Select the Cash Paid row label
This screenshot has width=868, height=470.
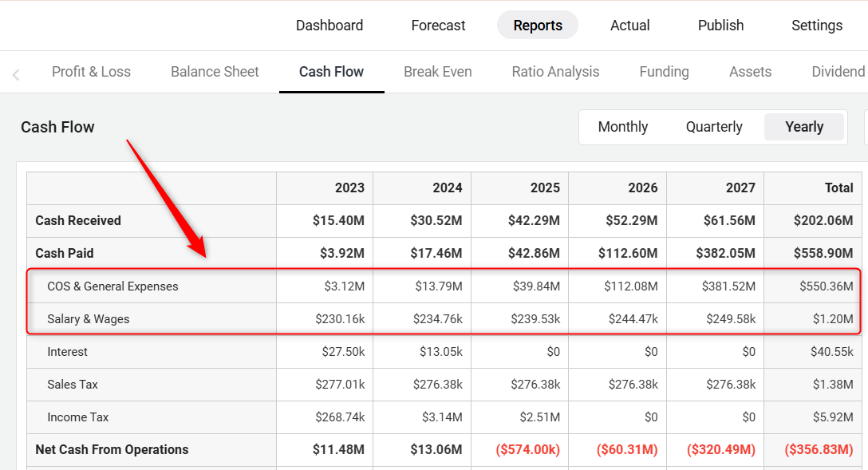pos(64,254)
